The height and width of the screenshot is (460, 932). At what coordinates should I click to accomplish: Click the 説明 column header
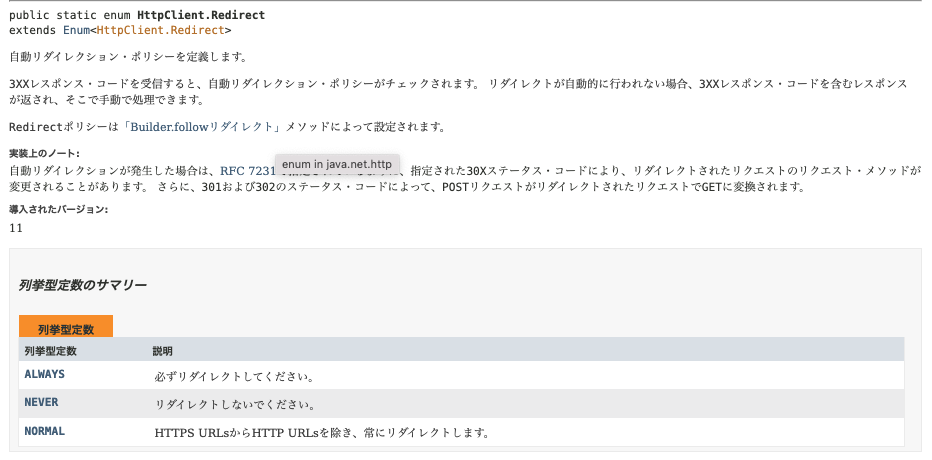(x=162, y=351)
